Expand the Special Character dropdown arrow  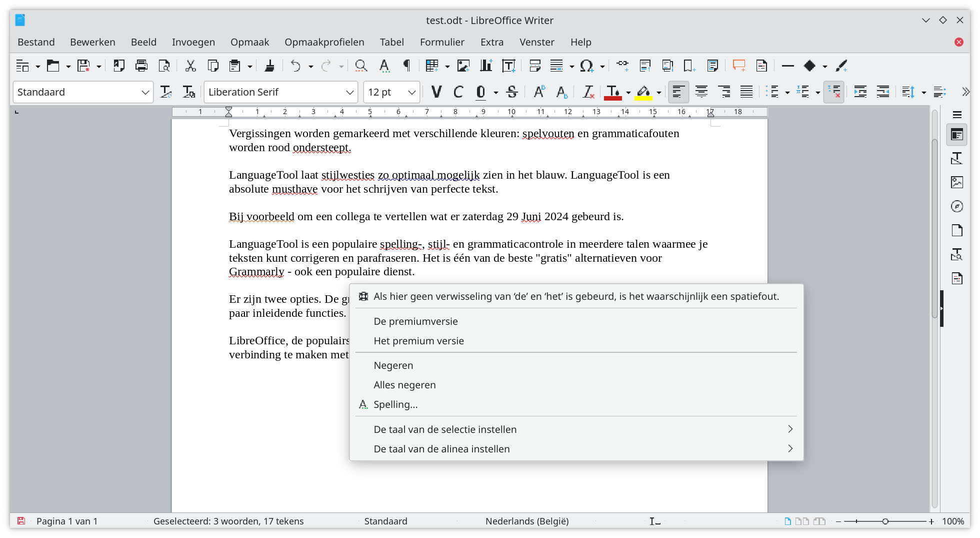pyautogui.click(x=602, y=66)
